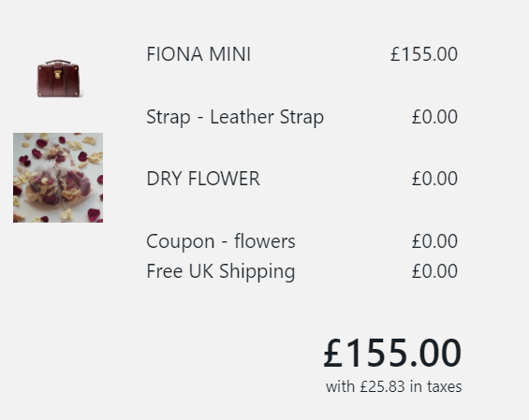Viewport: 529px width, 420px height.
Task: Click the £0.00 price beside DRY FLOWER
Action: (434, 179)
